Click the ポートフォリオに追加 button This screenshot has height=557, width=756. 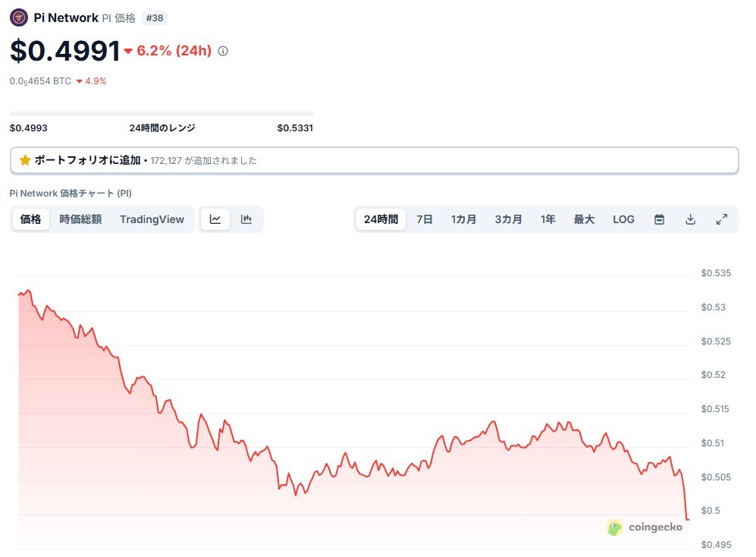pyautogui.click(x=374, y=161)
